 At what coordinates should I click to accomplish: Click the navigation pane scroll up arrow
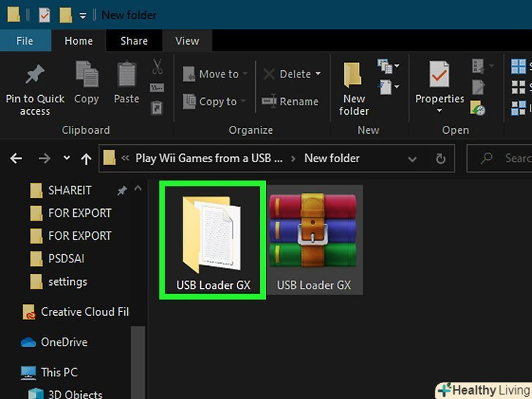pos(137,188)
